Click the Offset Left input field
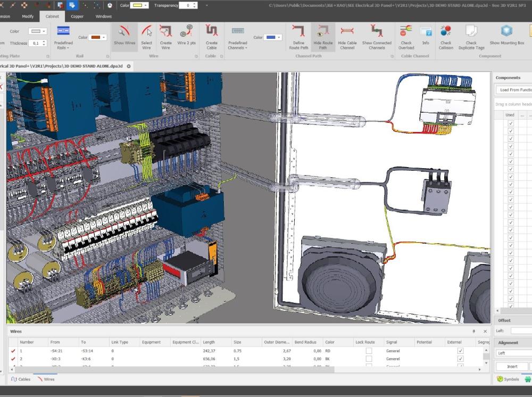The height and width of the screenshot is (397, 532). pos(521,330)
